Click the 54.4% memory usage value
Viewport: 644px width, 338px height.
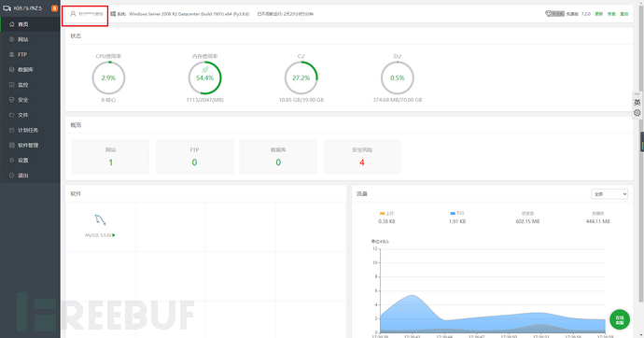(x=204, y=78)
